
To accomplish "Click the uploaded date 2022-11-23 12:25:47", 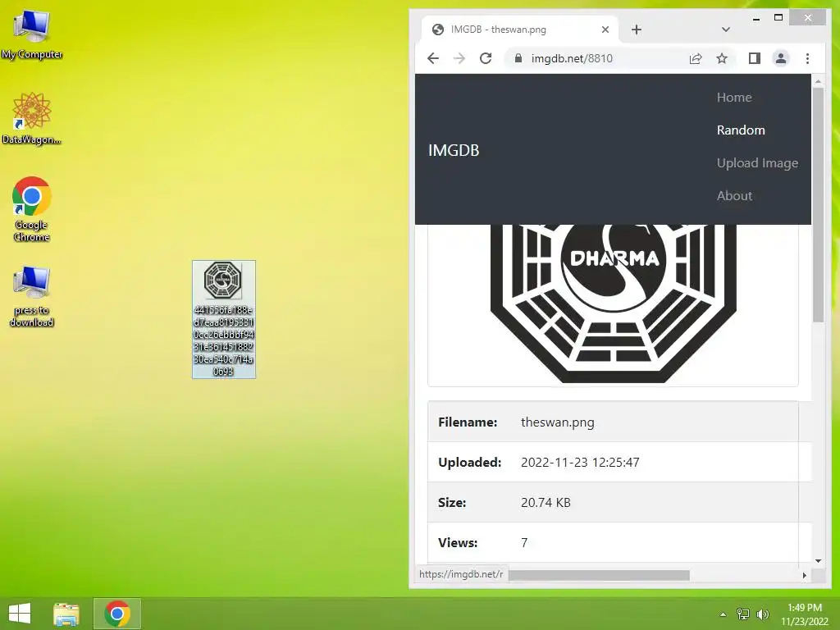I will 580,463.
